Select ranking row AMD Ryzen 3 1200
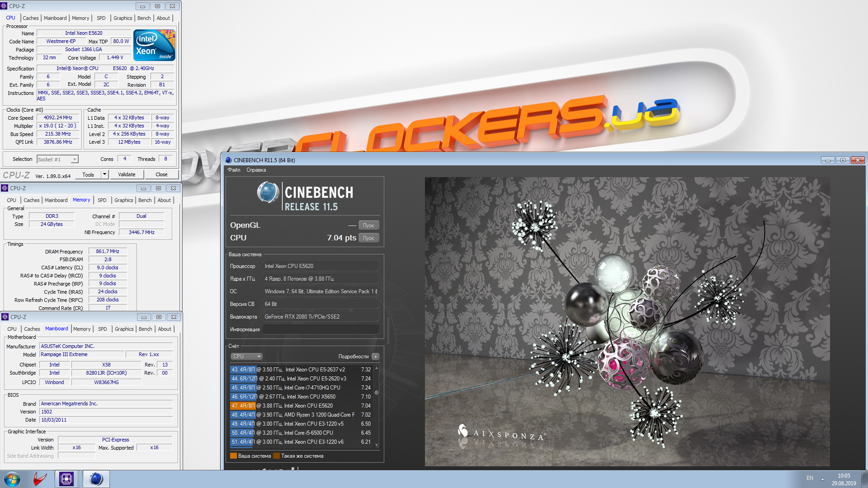The image size is (868, 488). [x=301, y=415]
